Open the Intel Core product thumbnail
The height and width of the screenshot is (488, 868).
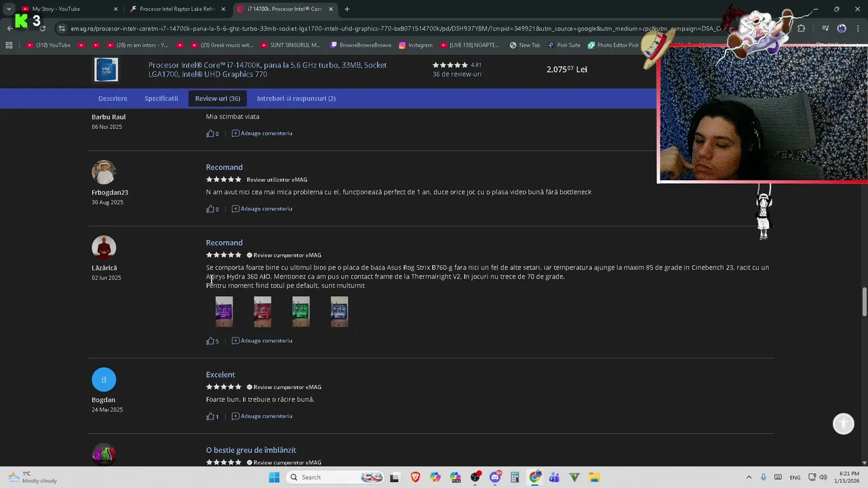106,70
